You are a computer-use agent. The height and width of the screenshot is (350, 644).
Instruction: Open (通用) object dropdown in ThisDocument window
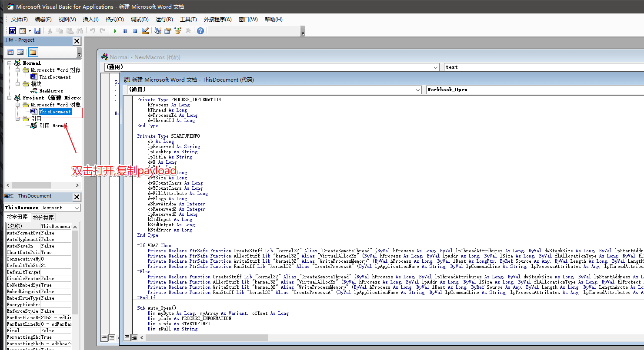(418, 90)
